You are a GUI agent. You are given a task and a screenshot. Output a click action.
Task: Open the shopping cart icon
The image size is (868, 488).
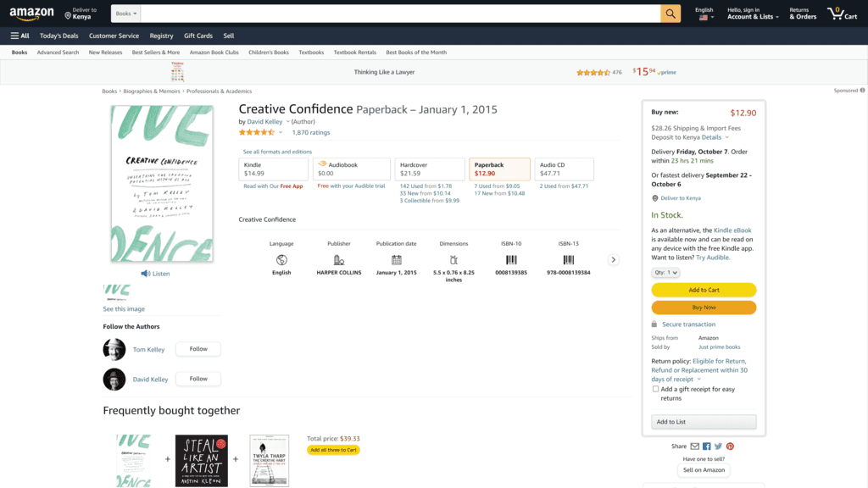(x=842, y=14)
